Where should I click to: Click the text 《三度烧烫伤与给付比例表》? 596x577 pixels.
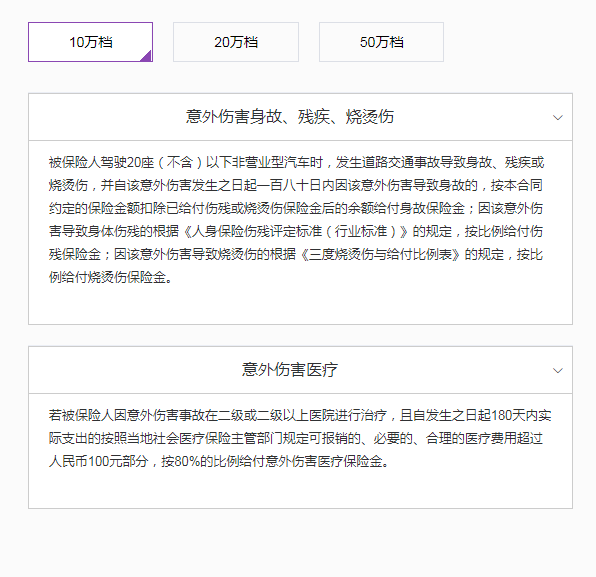coord(380,254)
